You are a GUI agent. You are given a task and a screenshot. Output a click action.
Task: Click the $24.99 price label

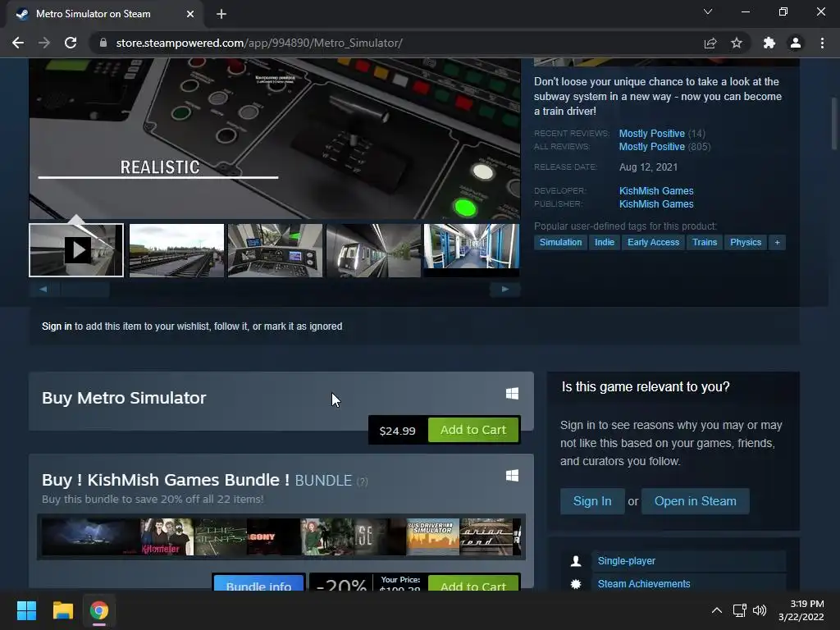point(398,431)
